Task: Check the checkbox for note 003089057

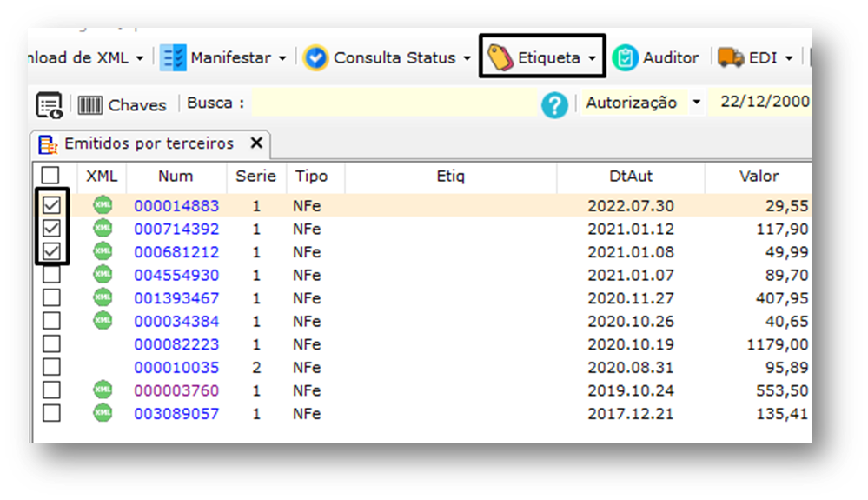Action: (51, 413)
